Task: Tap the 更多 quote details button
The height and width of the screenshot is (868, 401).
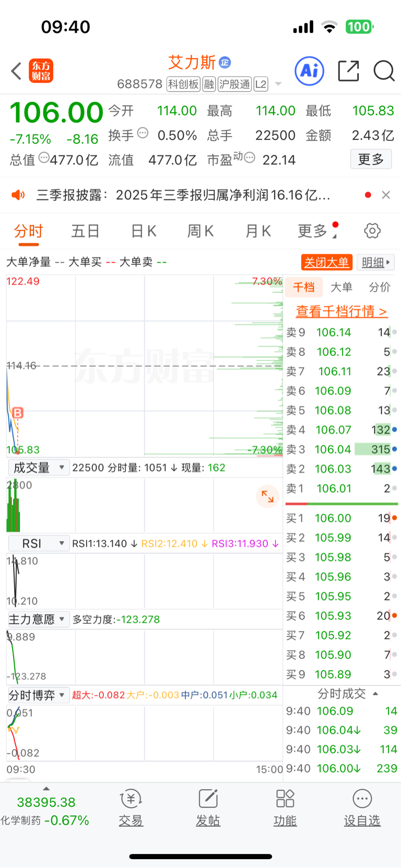Action: [371, 159]
